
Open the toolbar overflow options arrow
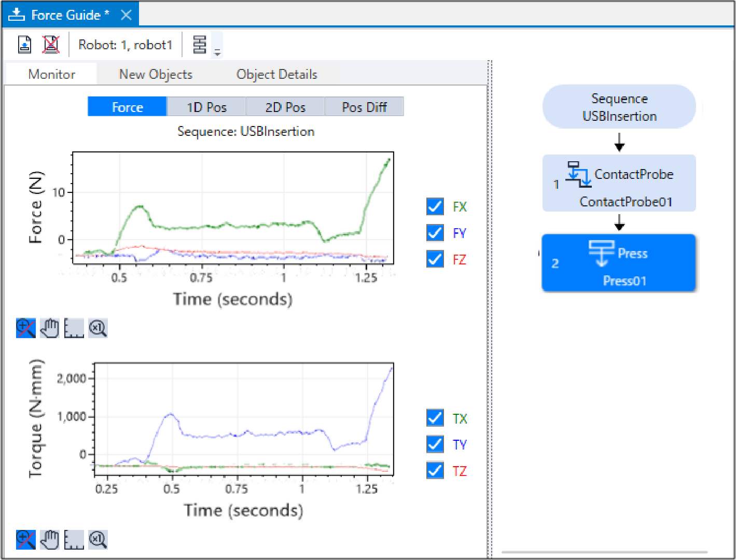click(x=217, y=52)
